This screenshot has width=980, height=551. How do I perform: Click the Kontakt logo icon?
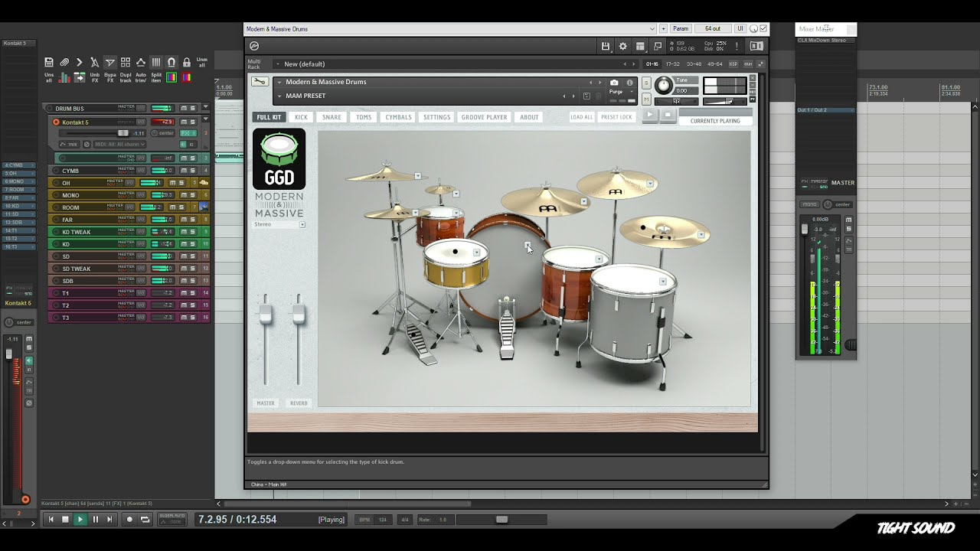(x=254, y=46)
